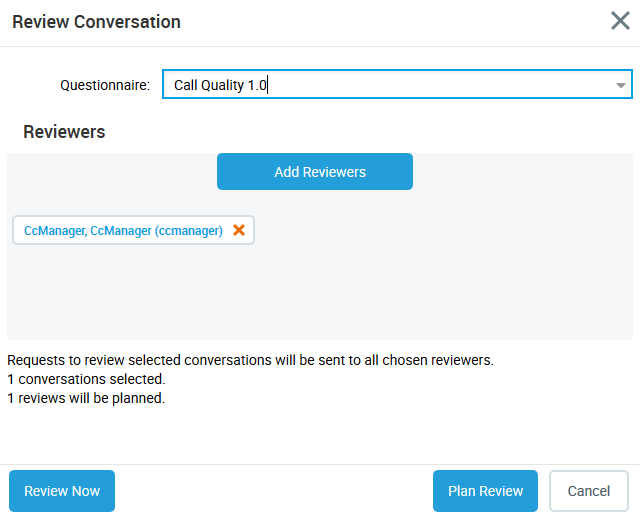
Task: Click the Call Quality 1.0 text field
Action: point(380,85)
